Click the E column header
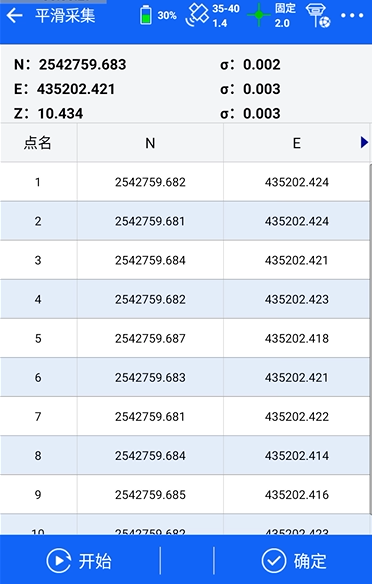The image size is (372, 584). (x=296, y=143)
